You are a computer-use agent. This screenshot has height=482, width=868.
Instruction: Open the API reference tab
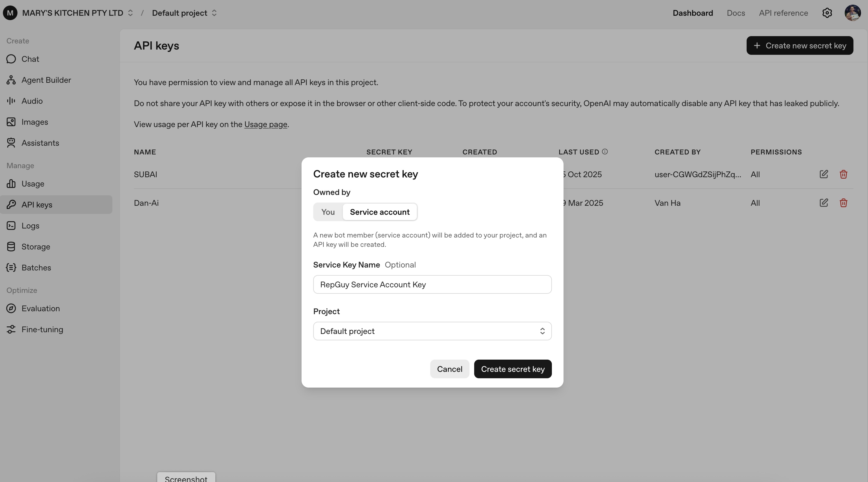coord(783,13)
